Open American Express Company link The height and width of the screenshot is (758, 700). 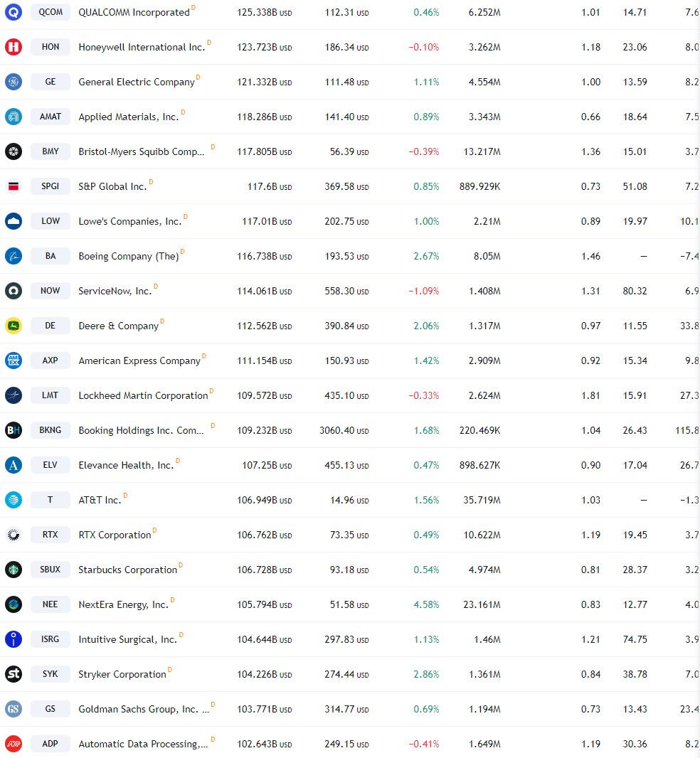139,361
